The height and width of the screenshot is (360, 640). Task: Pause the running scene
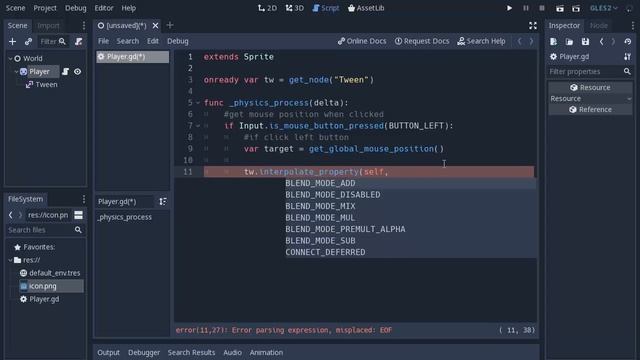[526, 8]
